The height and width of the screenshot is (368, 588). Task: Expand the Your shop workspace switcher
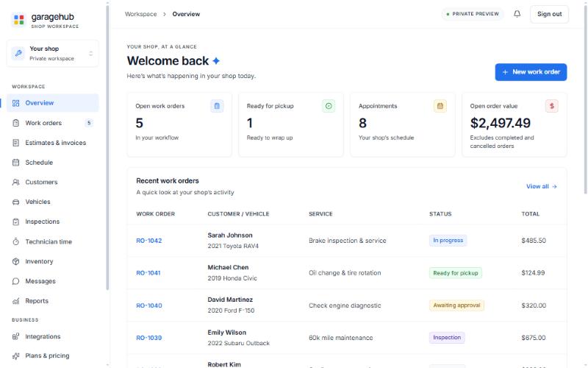tap(52, 53)
